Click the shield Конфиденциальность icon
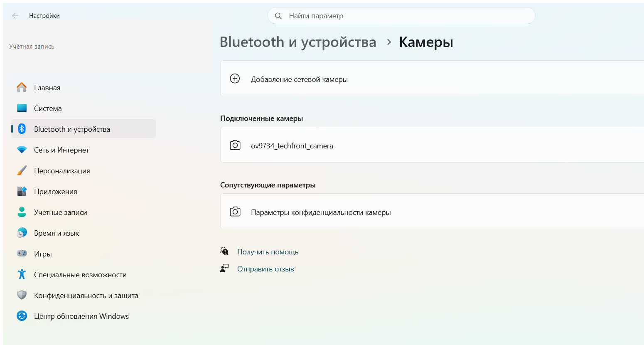The width and height of the screenshot is (644, 345). pos(22,295)
